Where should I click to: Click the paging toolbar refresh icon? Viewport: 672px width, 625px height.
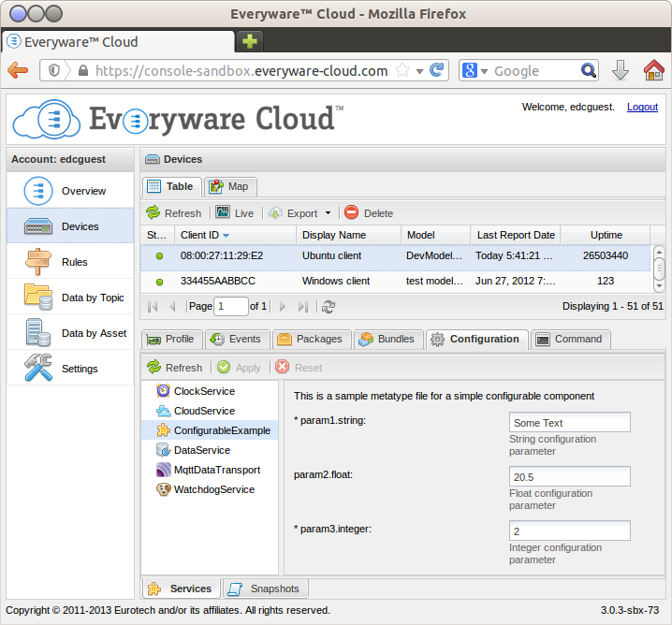coord(328,307)
